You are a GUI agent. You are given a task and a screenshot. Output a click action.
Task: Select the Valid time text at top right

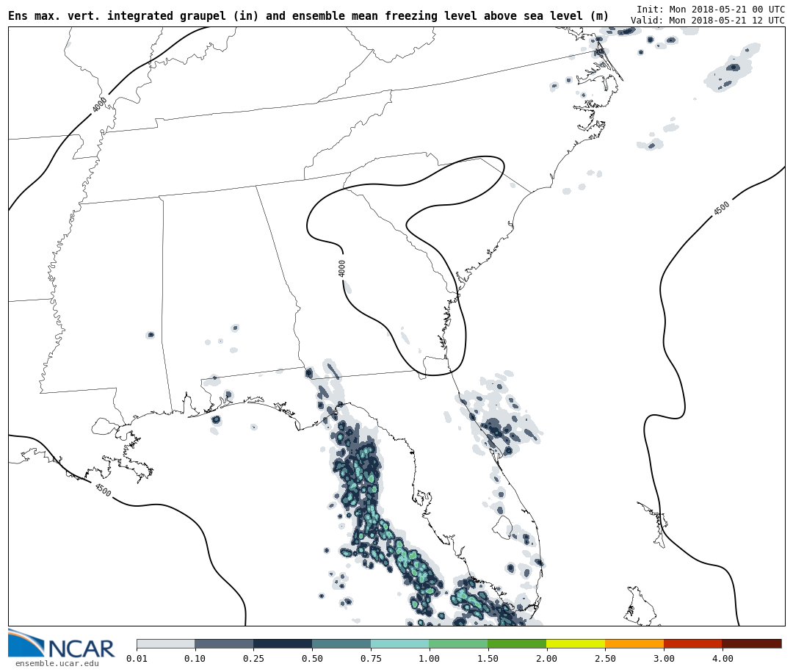[707, 21]
